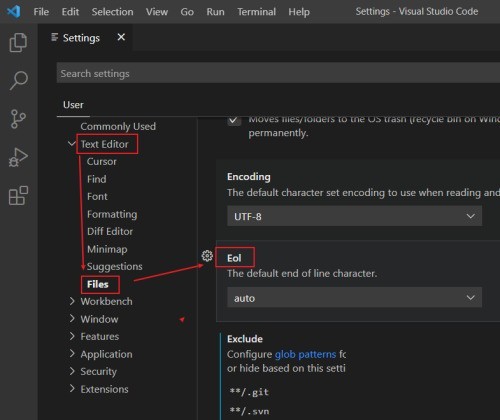The width and height of the screenshot is (500, 420).
Task: Open the Extensions view
Action: 18,196
